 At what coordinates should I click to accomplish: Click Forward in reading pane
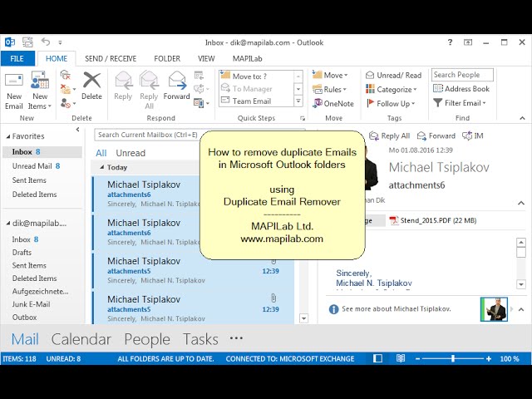coord(436,135)
